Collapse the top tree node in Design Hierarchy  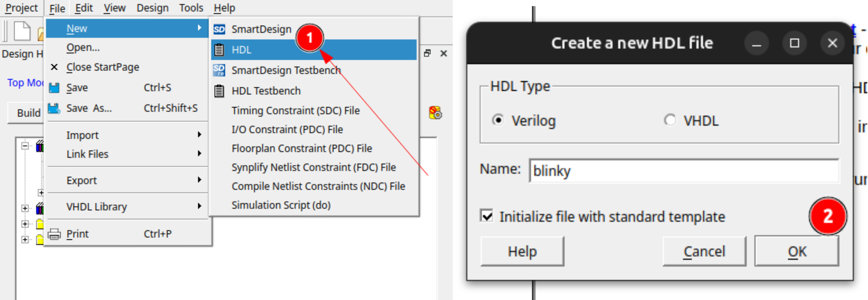pyautogui.click(x=25, y=146)
